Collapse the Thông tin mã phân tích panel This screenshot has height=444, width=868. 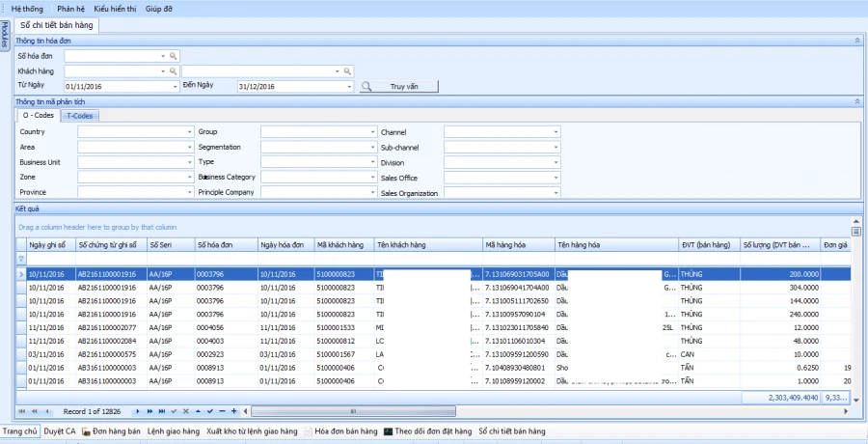point(857,101)
